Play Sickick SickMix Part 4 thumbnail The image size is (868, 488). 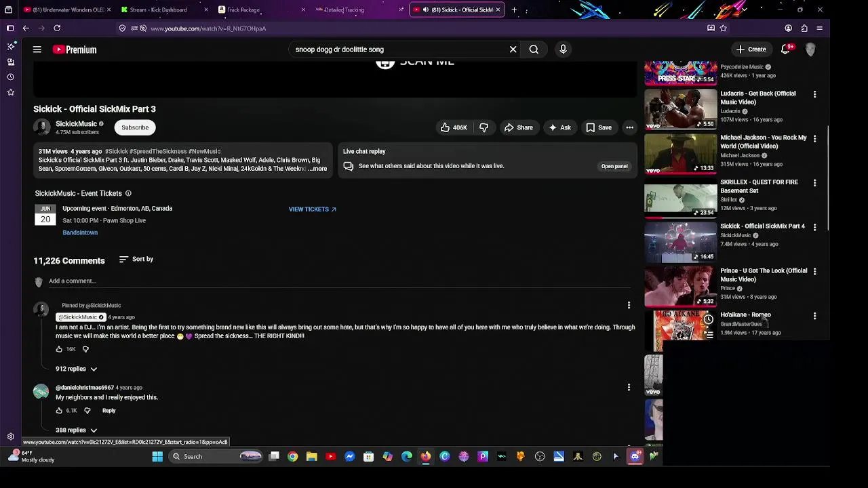[x=680, y=241]
